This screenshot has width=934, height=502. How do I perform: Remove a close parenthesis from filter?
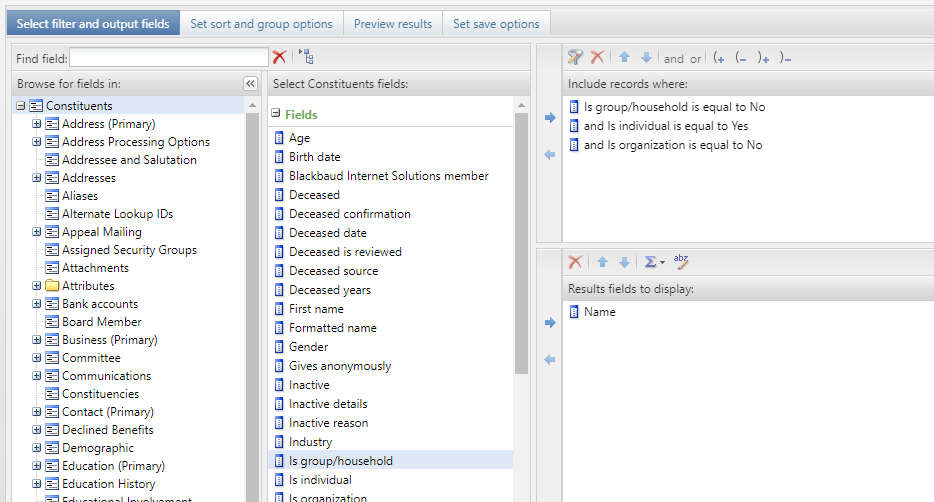(x=785, y=58)
